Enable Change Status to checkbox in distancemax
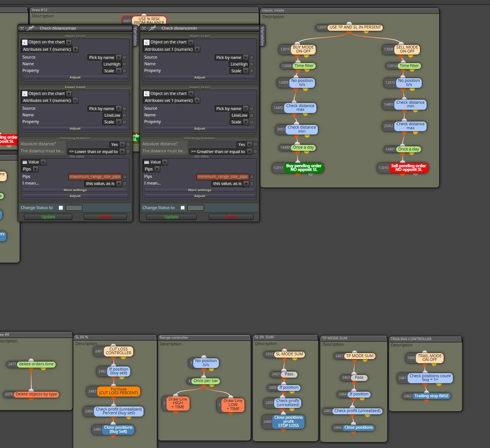 click(x=61, y=208)
